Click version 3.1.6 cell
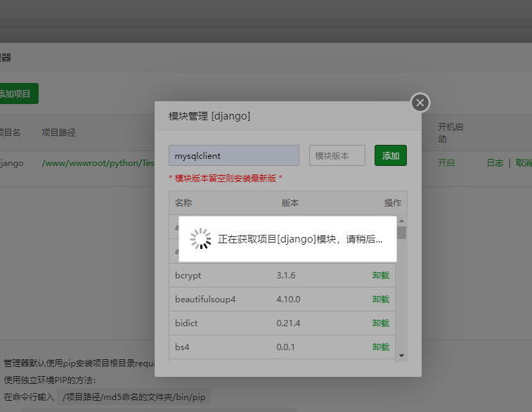 (x=286, y=275)
